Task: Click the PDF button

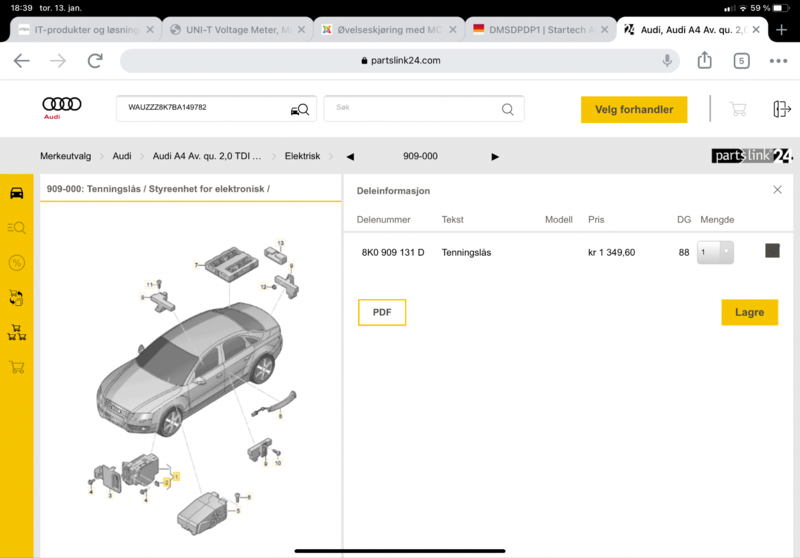Action: (382, 312)
